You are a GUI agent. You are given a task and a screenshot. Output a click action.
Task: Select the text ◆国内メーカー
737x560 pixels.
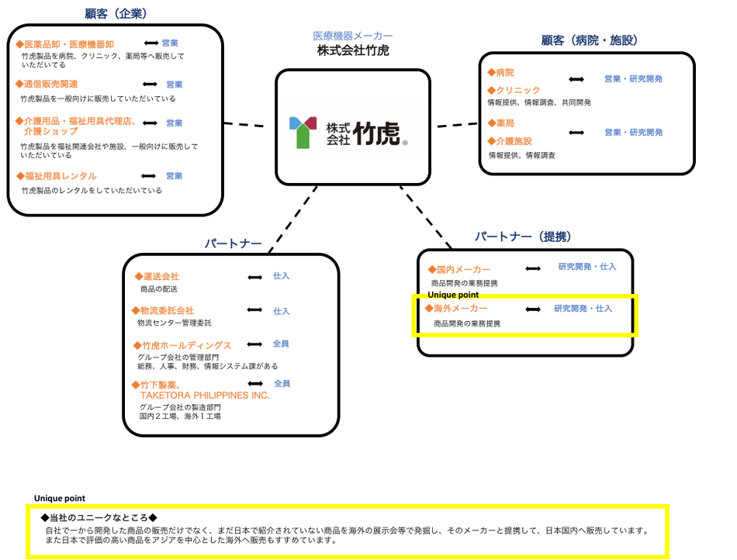(x=459, y=270)
